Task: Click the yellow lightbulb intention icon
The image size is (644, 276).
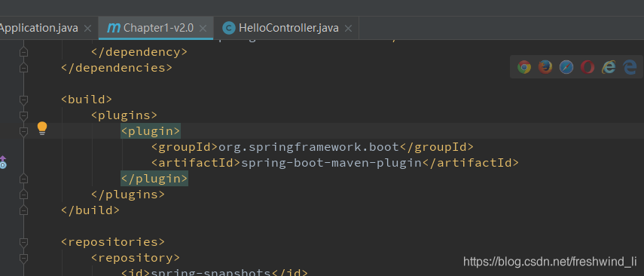Action: click(42, 129)
